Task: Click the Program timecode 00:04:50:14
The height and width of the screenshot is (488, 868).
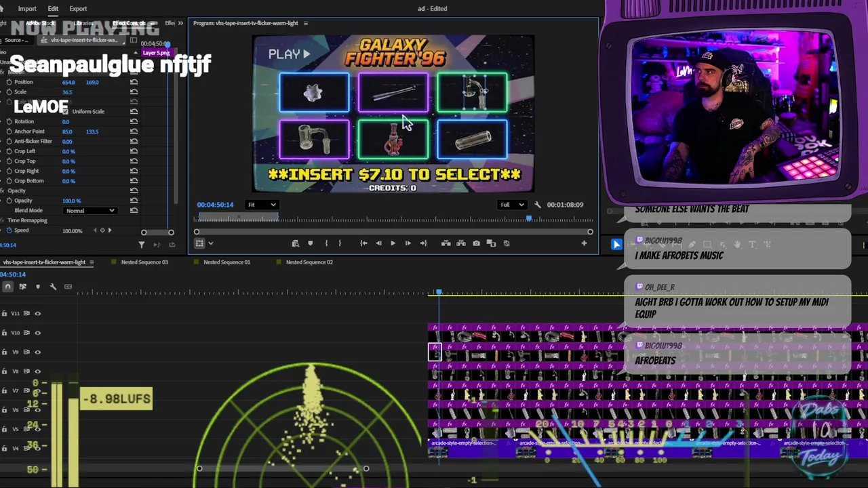Action: (x=215, y=205)
